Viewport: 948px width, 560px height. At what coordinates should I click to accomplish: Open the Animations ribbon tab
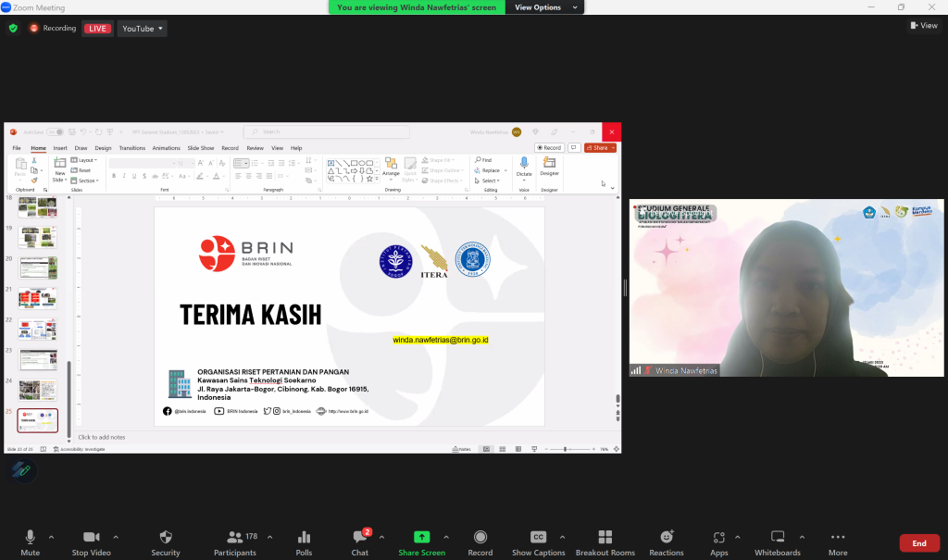point(167,148)
